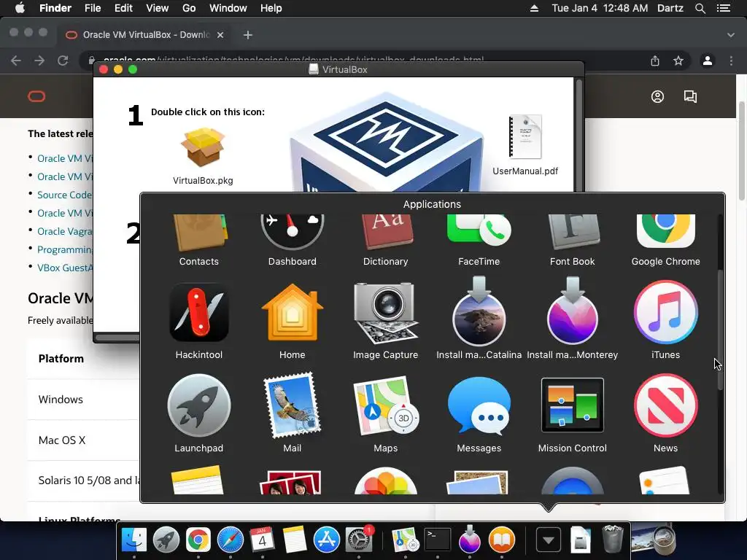This screenshot has width=747, height=560.
Task: Open Install macOS Monterey in Applications grid
Action: click(x=572, y=312)
